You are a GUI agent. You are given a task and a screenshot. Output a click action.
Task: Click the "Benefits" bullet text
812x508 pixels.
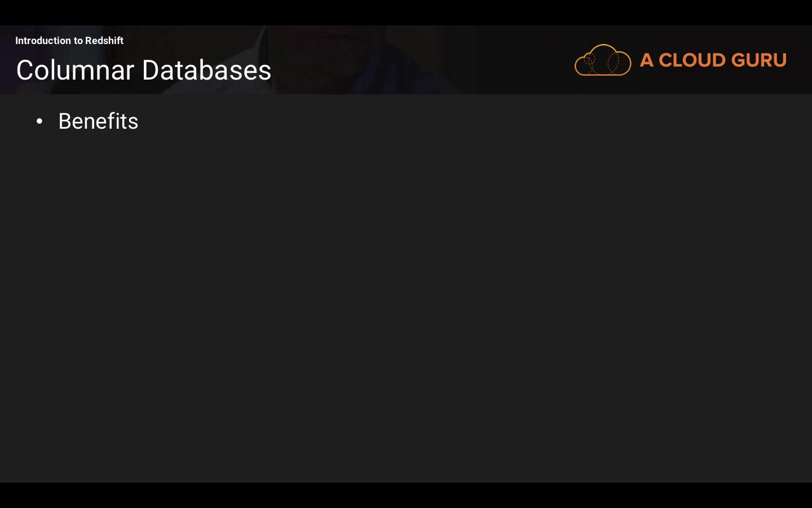98,121
